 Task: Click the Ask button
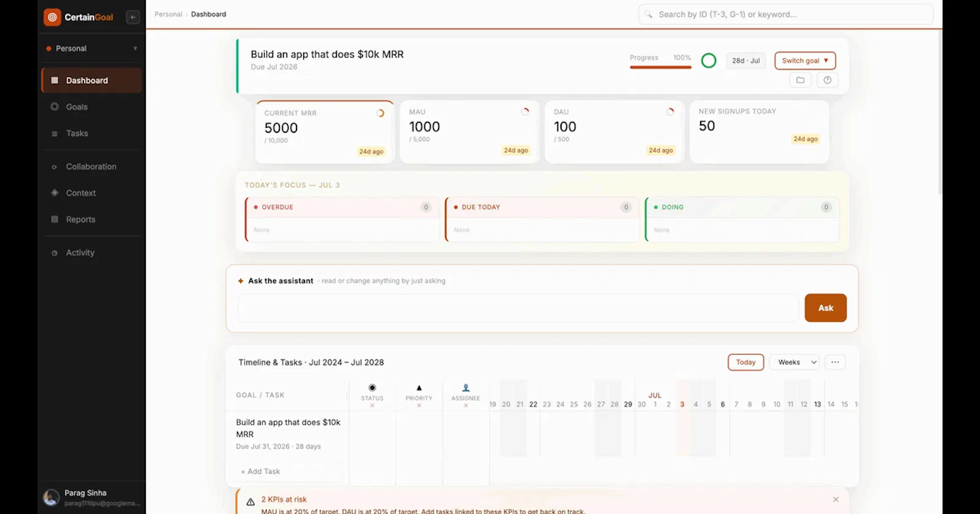pyautogui.click(x=826, y=308)
